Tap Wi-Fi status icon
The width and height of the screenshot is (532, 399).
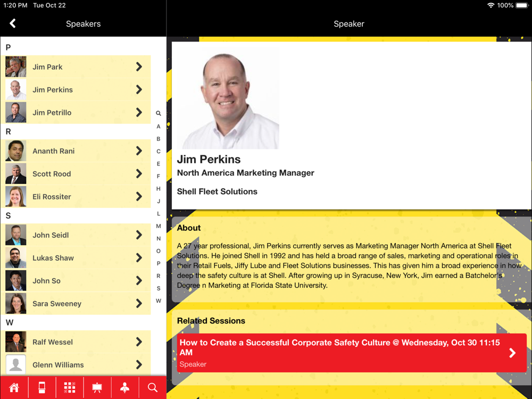point(491,5)
